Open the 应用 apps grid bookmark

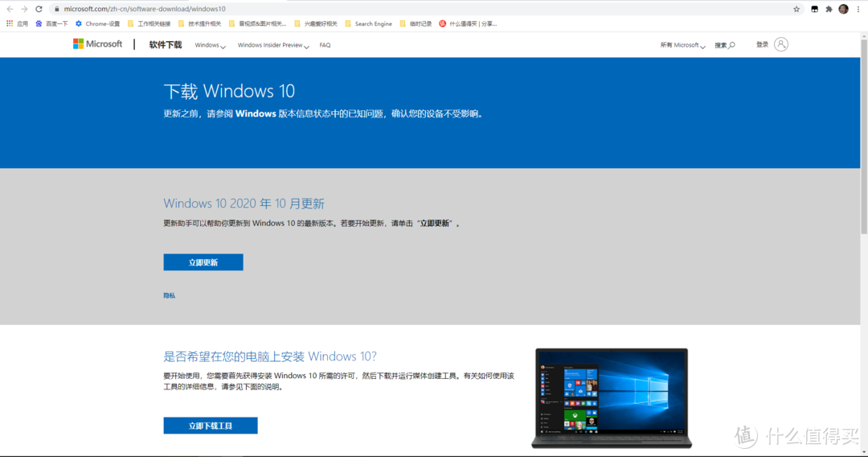pos(17,24)
